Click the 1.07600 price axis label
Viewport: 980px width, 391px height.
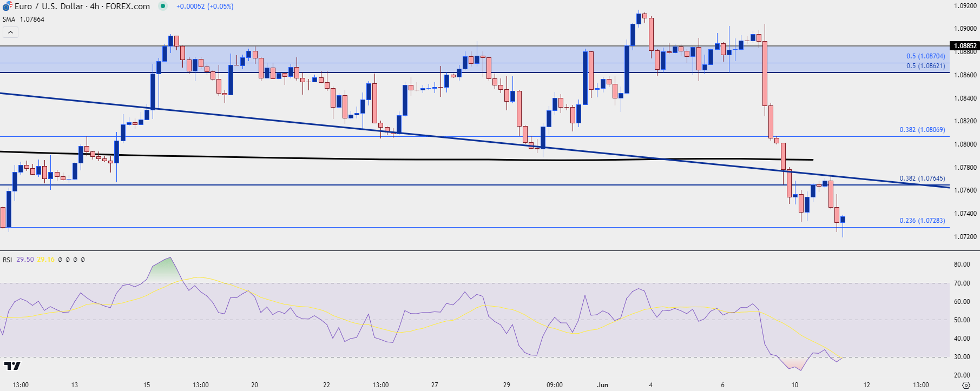pos(965,190)
